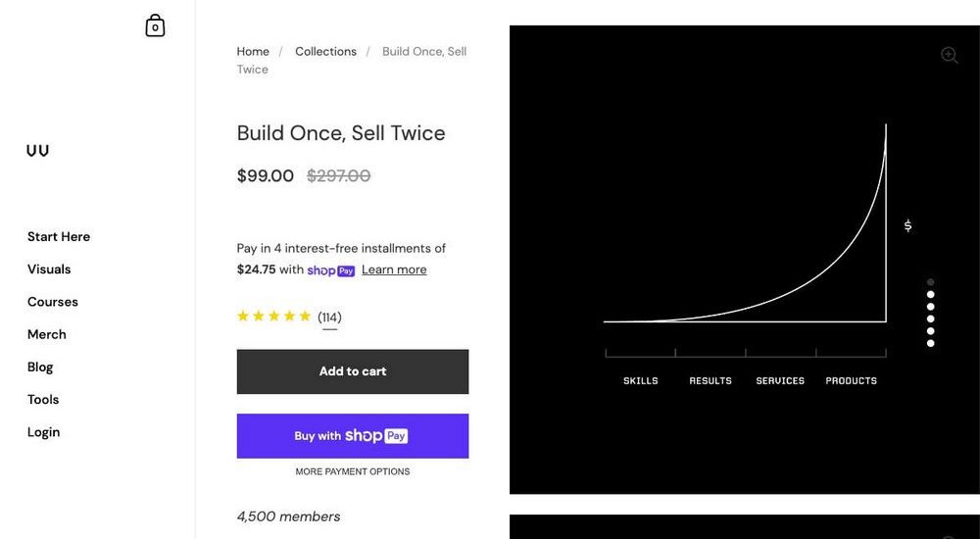Select last image carousel dot
980x539 pixels.
[x=930, y=343]
